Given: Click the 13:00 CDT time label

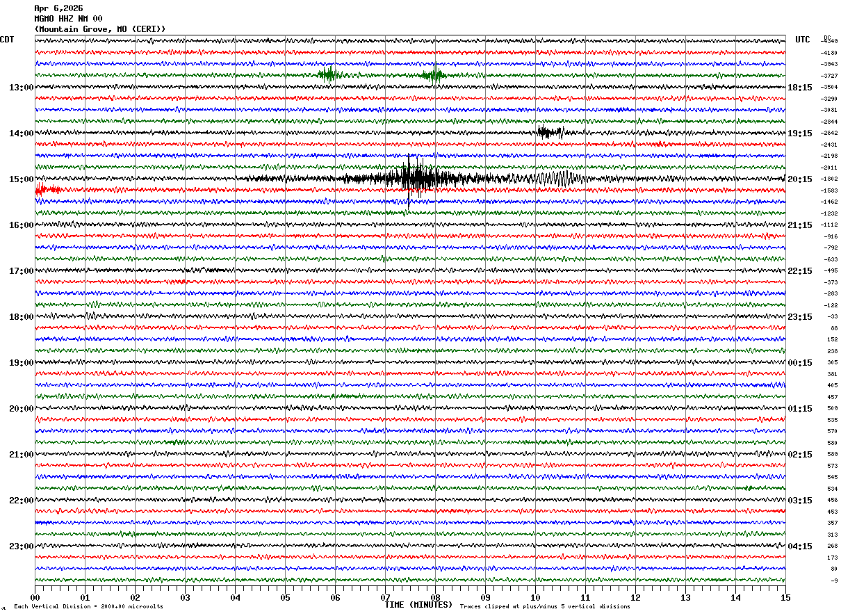Looking at the screenshot, I should 21,88.
